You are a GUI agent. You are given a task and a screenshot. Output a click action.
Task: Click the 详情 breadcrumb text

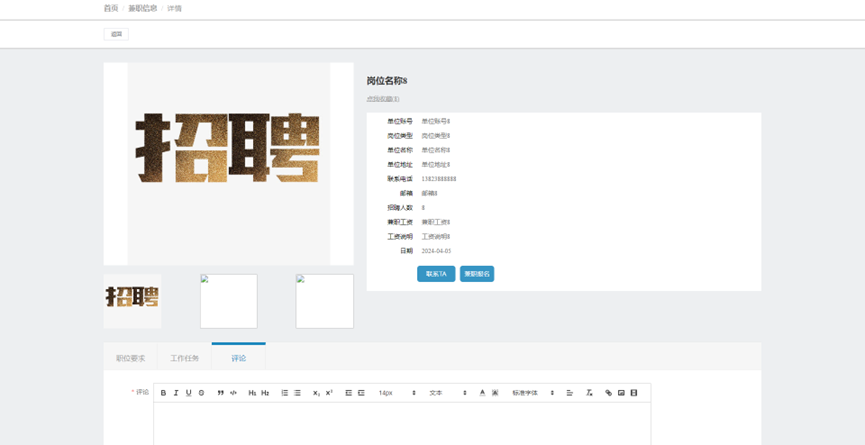(174, 8)
